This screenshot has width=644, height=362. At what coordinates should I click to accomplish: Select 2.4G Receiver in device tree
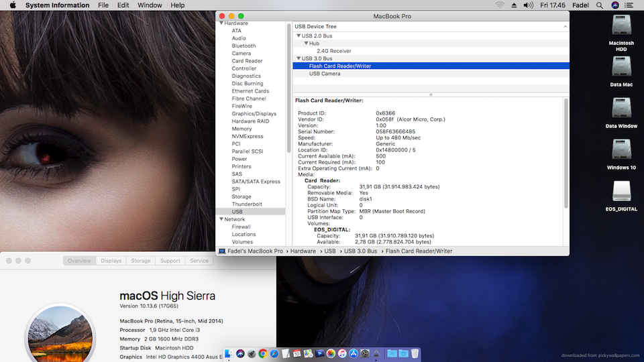333,51
